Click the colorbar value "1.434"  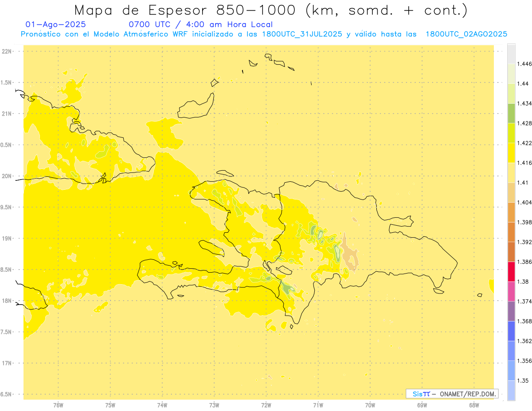(525, 103)
